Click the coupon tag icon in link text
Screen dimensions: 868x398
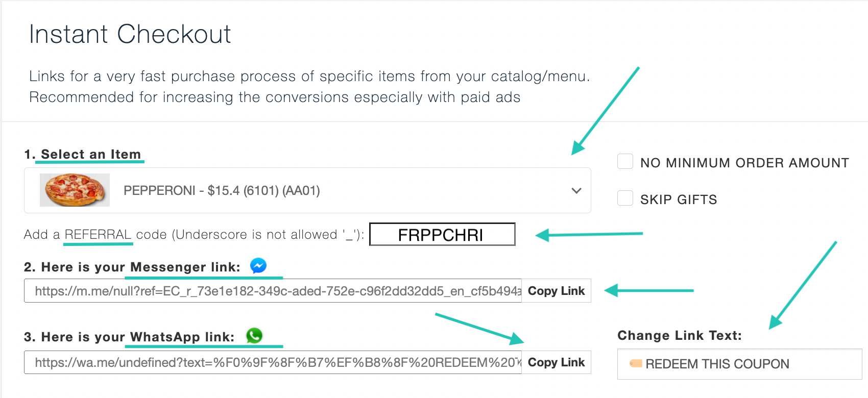click(x=636, y=363)
